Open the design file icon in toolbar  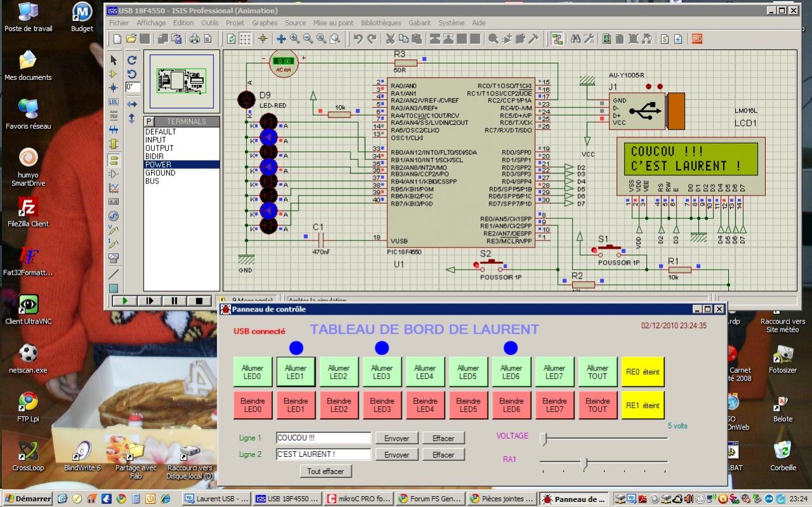(x=131, y=39)
